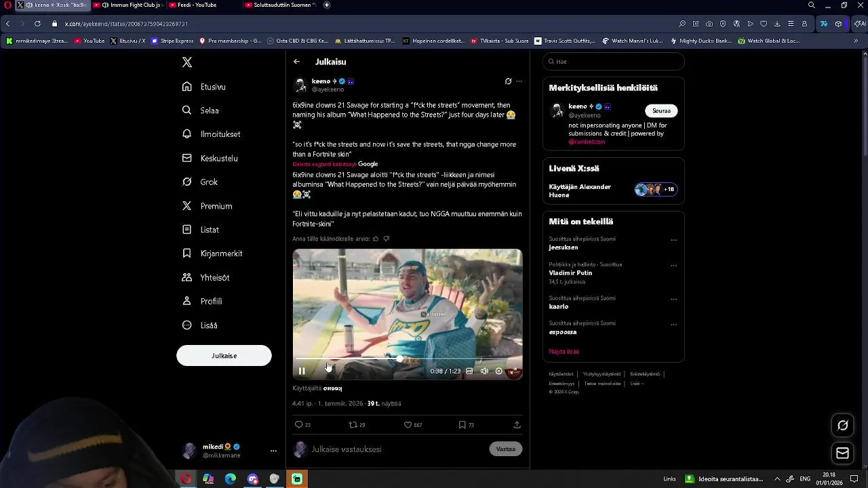Open Grok from the sidebar
Screen dimensions: 868x488
click(x=200, y=182)
